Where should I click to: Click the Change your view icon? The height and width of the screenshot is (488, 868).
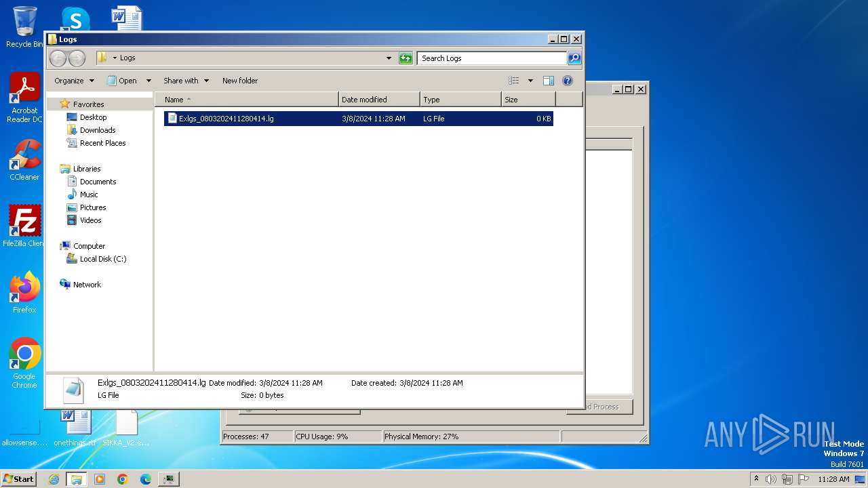pos(514,81)
